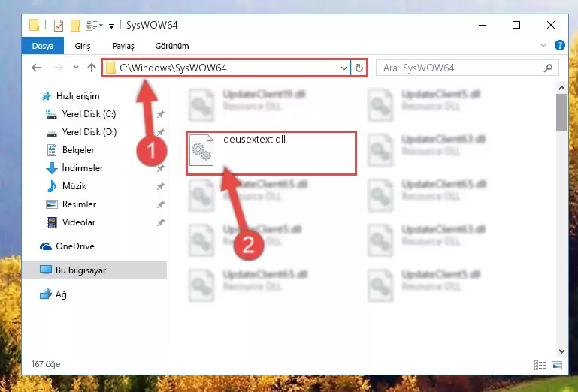Open the Görünüm ribbon tab

coord(172,46)
